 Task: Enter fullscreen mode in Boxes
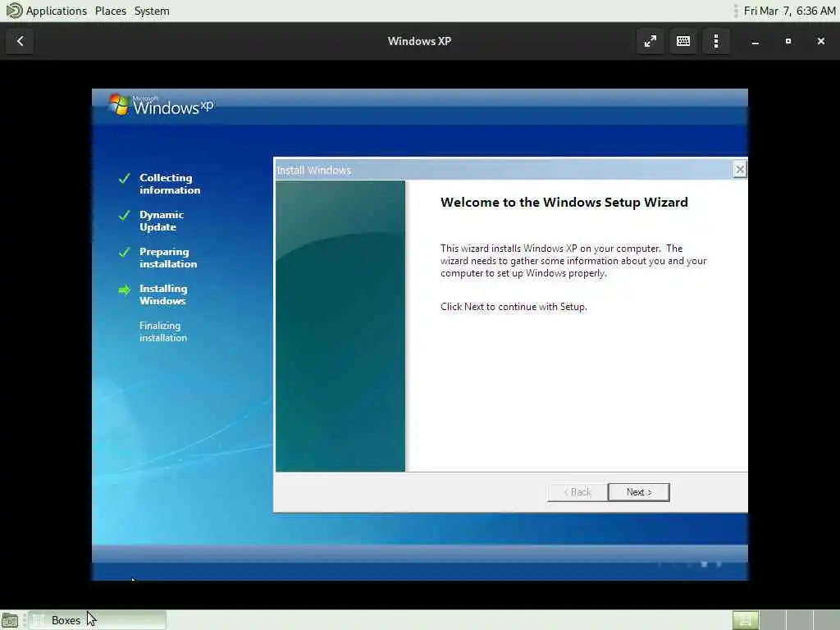[x=651, y=41]
